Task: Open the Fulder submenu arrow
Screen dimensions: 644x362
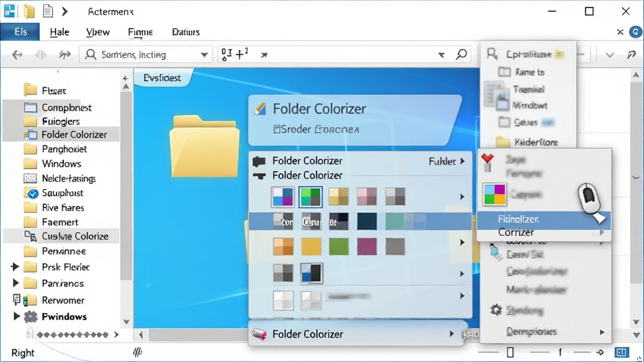Action: coord(463,162)
